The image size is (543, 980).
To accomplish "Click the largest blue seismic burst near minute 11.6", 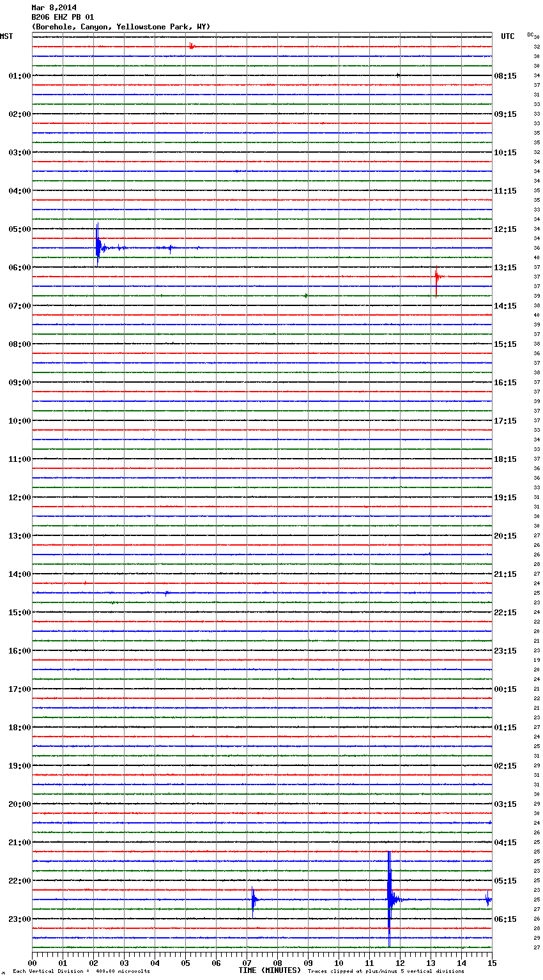I will [x=389, y=899].
